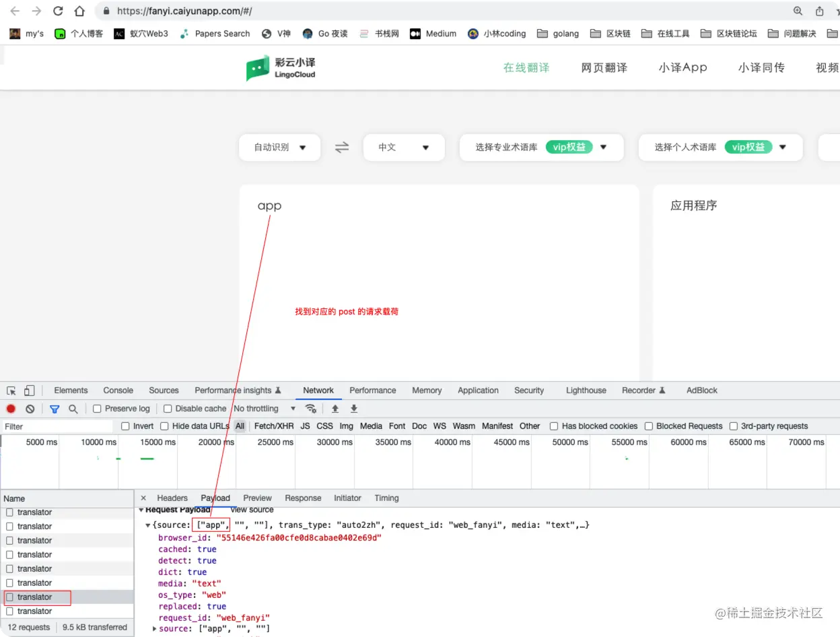Click the network Filter text field

tap(57, 426)
